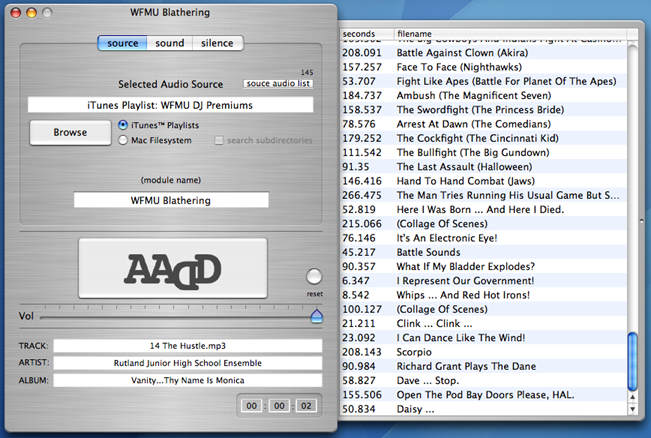The image size is (651, 438).
Task: Select The Cockfight (The Cincinnati Kid)
Action: pyautogui.click(x=483, y=138)
